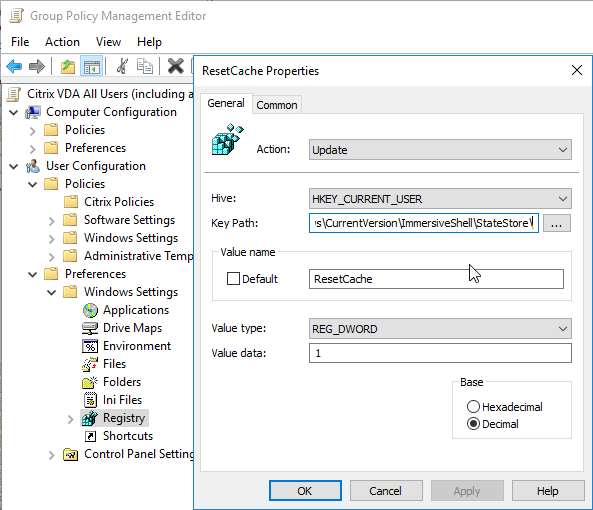Screen dimensions: 593x510
Task: Click the OK button
Action: [305, 490]
